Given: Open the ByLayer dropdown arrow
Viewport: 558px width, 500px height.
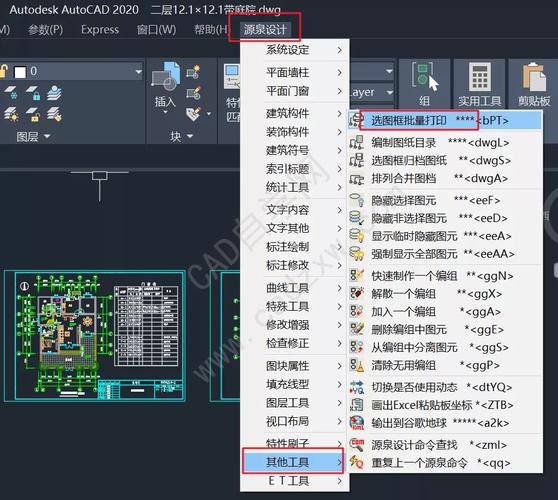Looking at the screenshot, I should [390, 92].
